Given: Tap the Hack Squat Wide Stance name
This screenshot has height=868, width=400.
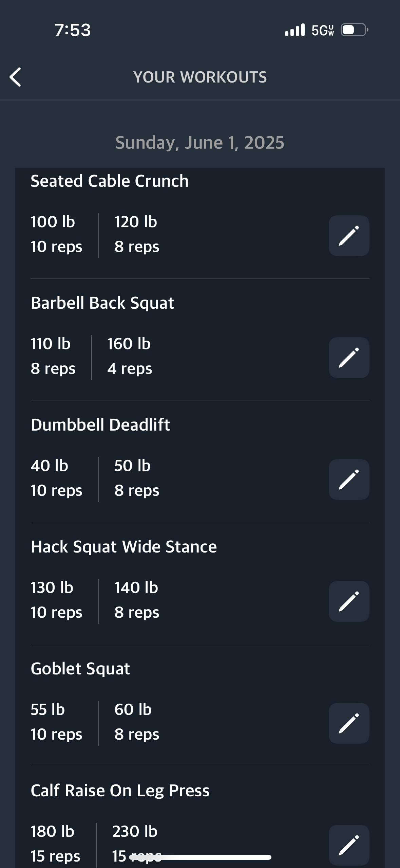Looking at the screenshot, I should coord(124,547).
